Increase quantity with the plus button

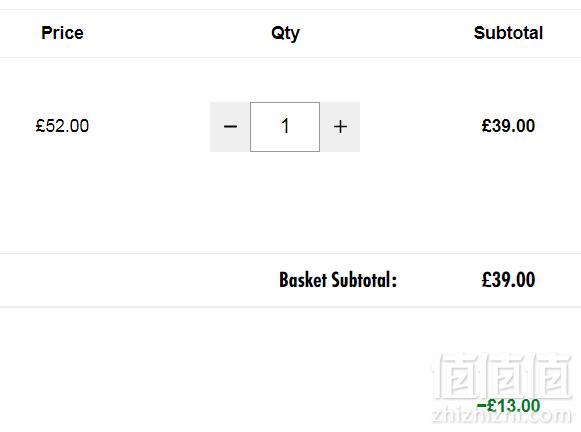tap(340, 127)
